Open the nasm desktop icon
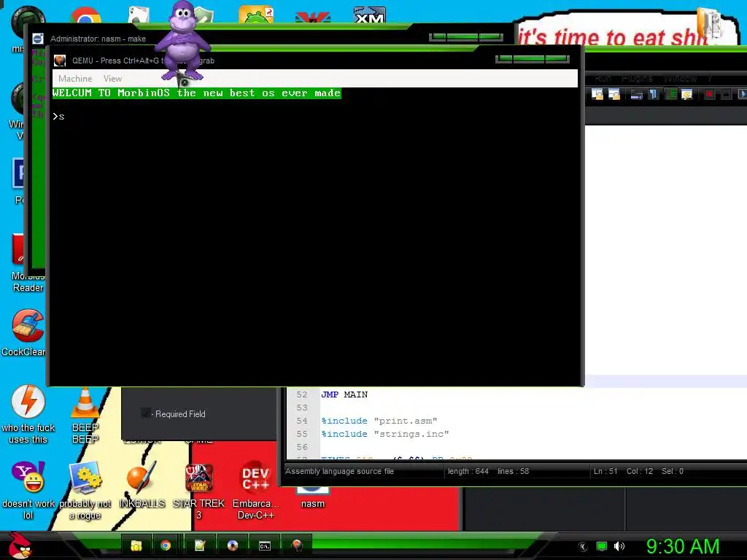 (312, 497)
